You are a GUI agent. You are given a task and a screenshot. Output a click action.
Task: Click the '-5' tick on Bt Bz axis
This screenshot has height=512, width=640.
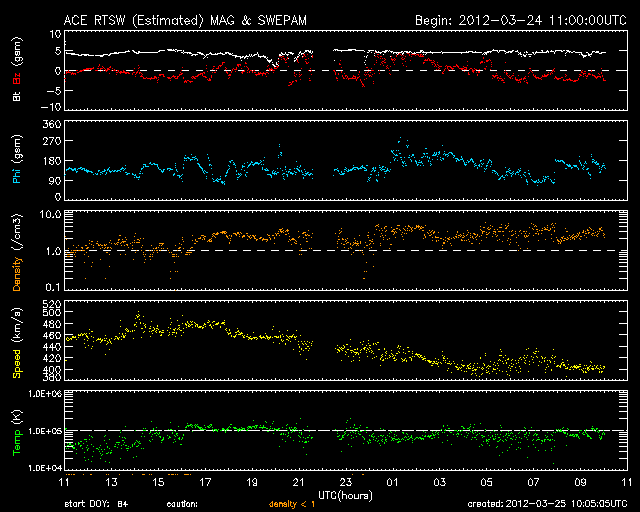pyautogui.click(x=54, y=90)
